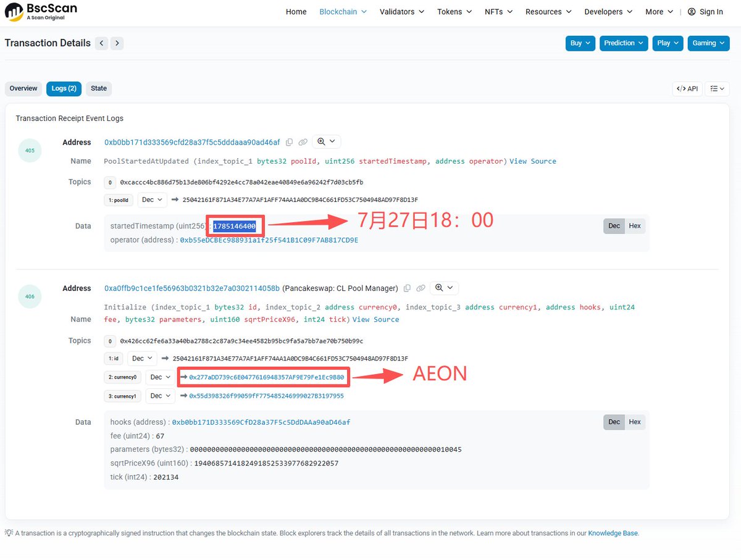This screenshot has height=560, width=741.
Task: Click log index 405 badge
Action: coord(30,151)
